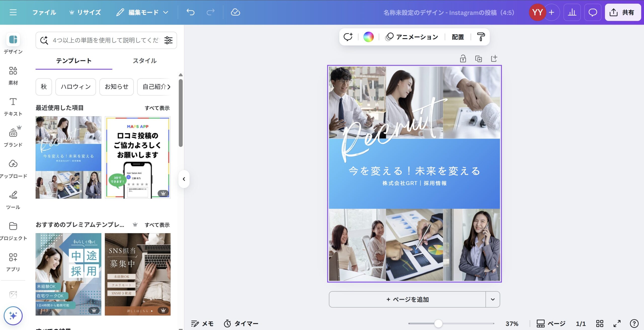Select the 口コミ投稿 MAPS APP template thumbnail
Image resolution: width=644 pixels, height=330 pixels.
(138, 157)
